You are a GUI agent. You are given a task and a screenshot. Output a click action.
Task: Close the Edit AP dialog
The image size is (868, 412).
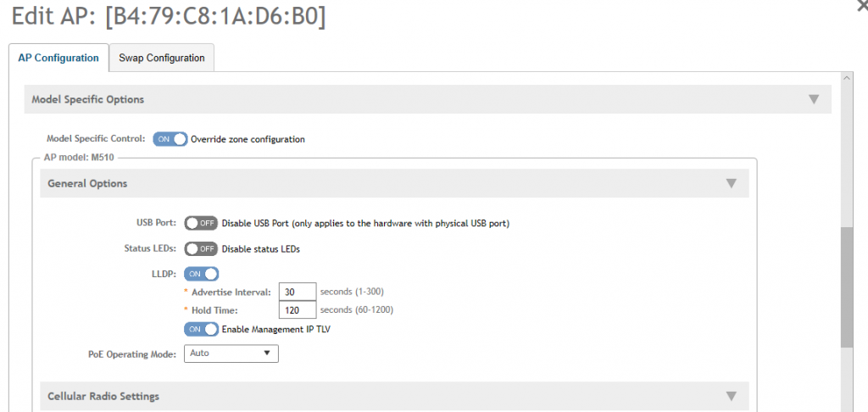(862, 5)
